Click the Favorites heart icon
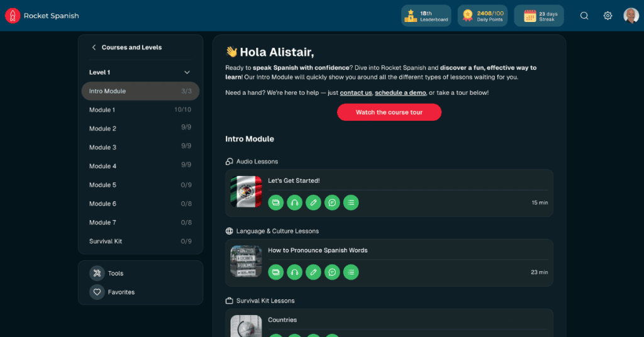This screenshot has height=337, width=644. click(97, 292)
